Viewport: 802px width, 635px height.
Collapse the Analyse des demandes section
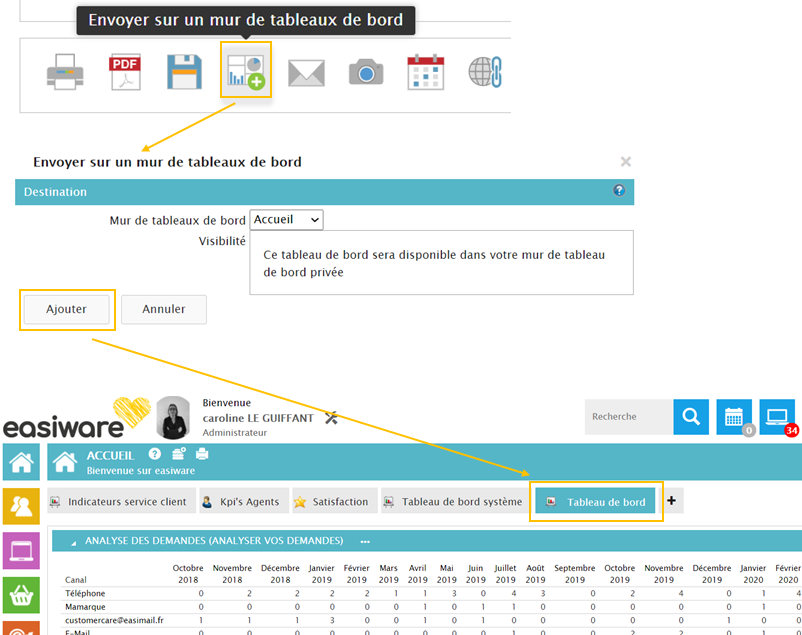coord(73,541)
